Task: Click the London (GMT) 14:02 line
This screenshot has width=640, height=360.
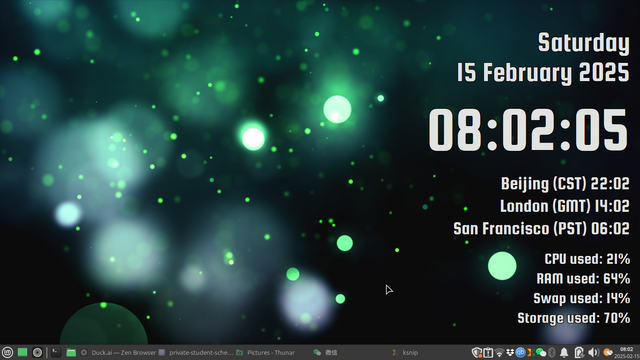Action: coord(565,206)
